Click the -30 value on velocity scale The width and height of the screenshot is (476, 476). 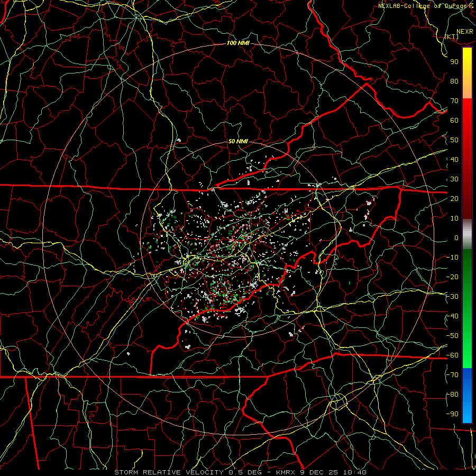pyautogui.click(x=452, y=297)
